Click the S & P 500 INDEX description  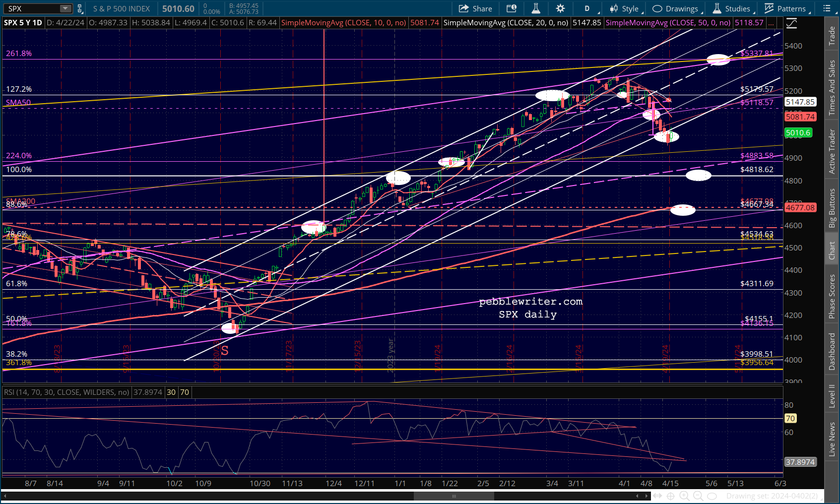coord(122,8)
